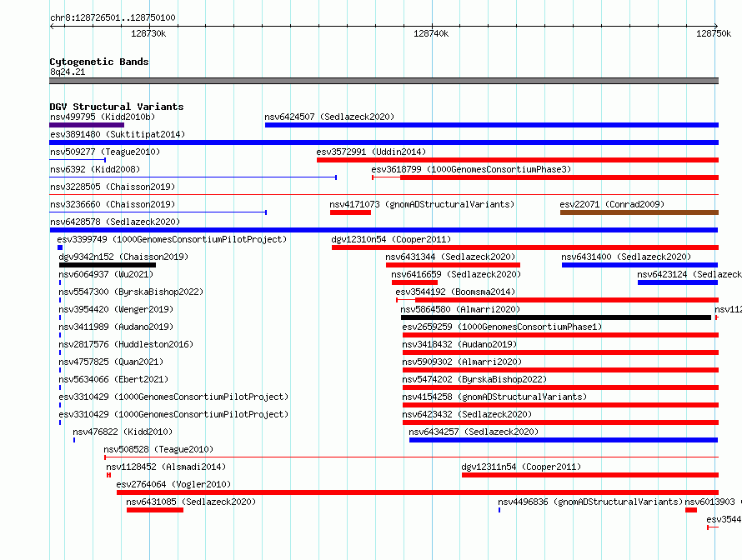Click the black nsv5864580 variant bar
Image resolution: width=742 pixels, height=560 pixels.
click(556, 317)
